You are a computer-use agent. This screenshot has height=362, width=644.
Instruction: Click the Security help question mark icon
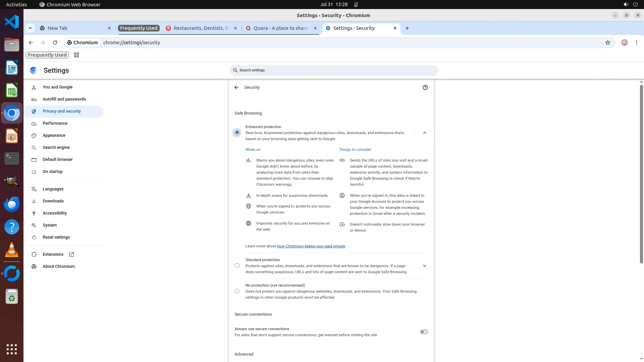point(425,87)
